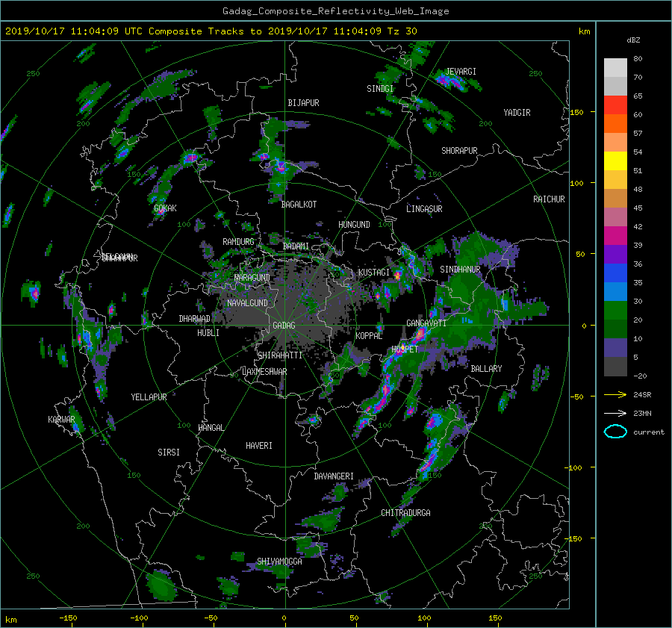Click the 24SR legend label
Viewport: 672px width, 628px height.
pos(642,395)
